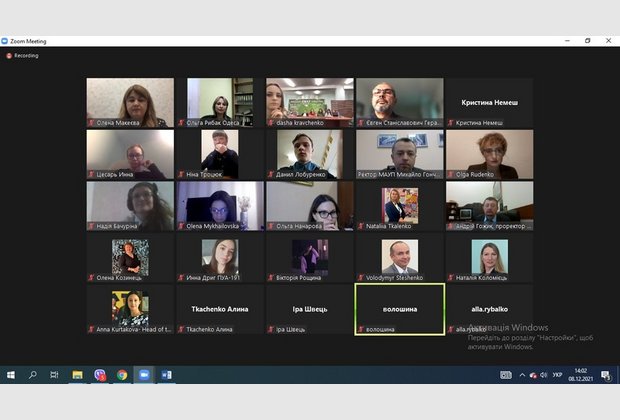Click the 'Zoom Meeting' window title text
The image size is (620, 420).
click(28, 41)
